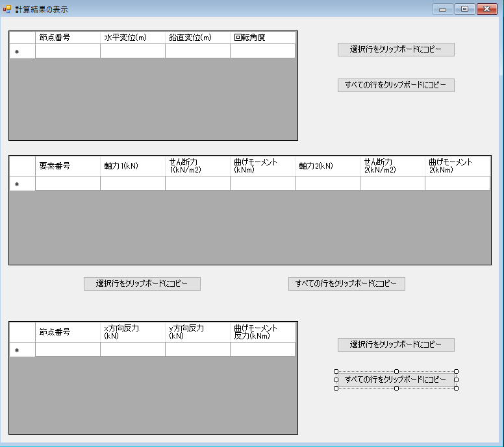
Task: Click 選択行をクリップボードにコピー under the element force table
Action: (142, 284)
